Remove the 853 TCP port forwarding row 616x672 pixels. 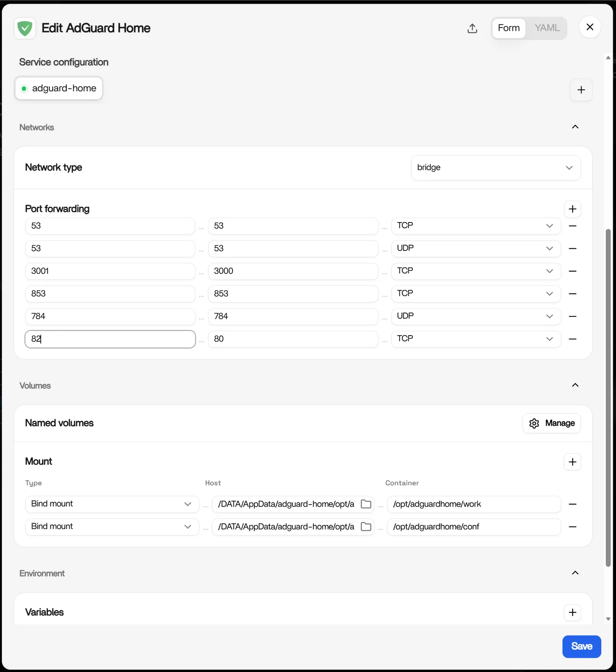click(573, 294)
